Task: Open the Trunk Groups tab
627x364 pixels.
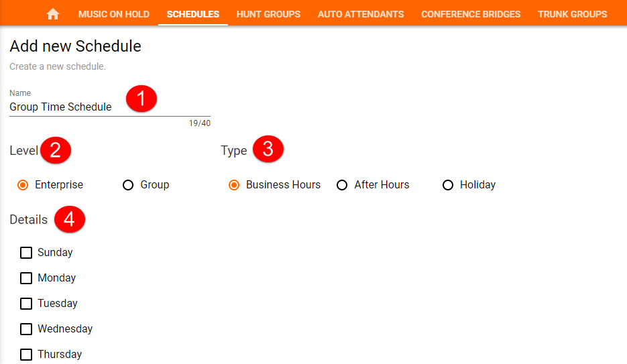Action: 572,14
